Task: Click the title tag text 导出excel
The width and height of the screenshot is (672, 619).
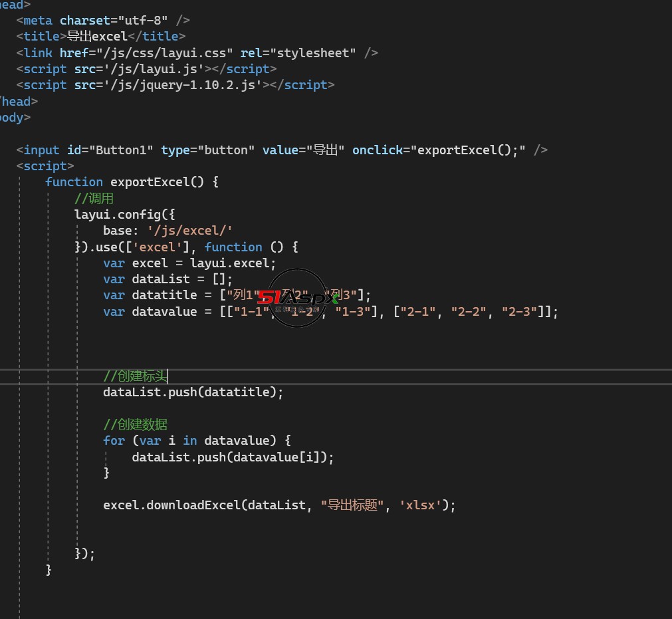Action: pyautogui.click(x=97, y=37)
